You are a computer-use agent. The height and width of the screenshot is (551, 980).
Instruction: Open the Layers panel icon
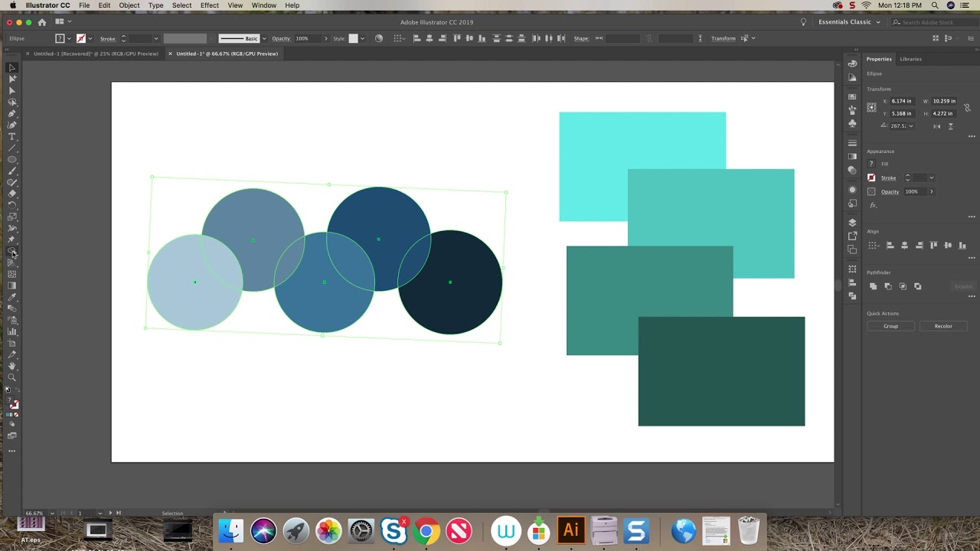[x=852, y=223]
